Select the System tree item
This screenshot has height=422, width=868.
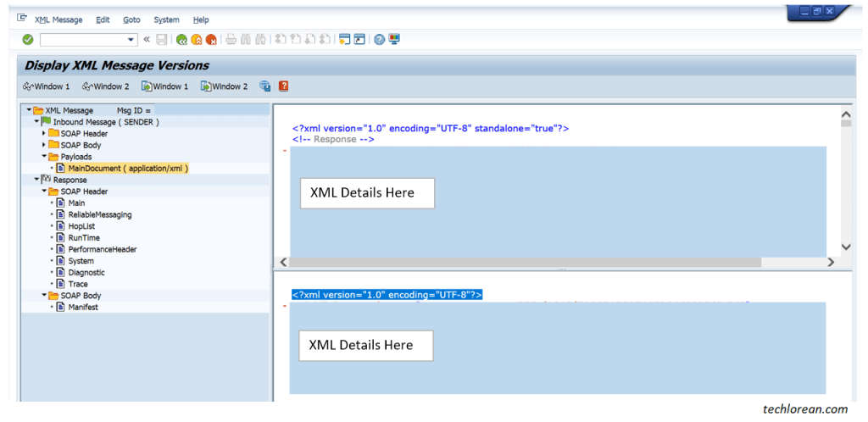(x=81, y=261)
